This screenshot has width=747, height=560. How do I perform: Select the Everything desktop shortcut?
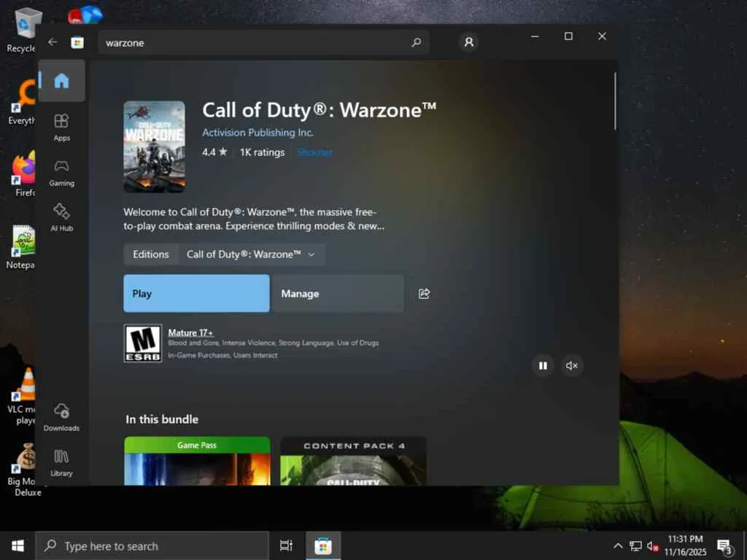22,102
